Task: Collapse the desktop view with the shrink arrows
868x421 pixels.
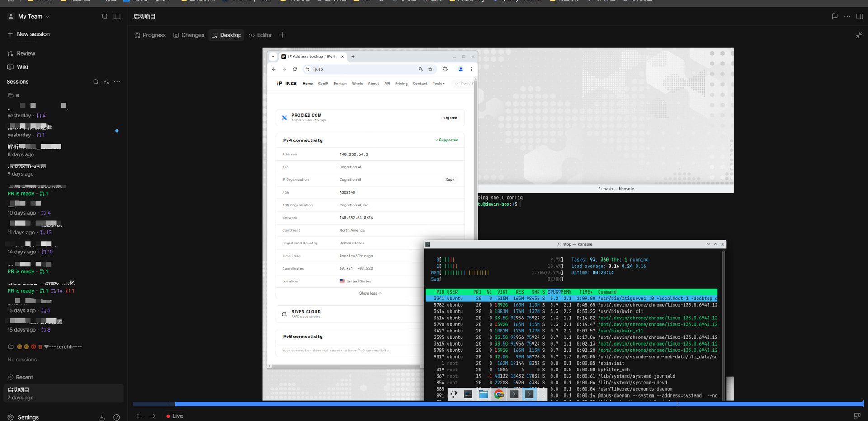Action: (859, 35)
